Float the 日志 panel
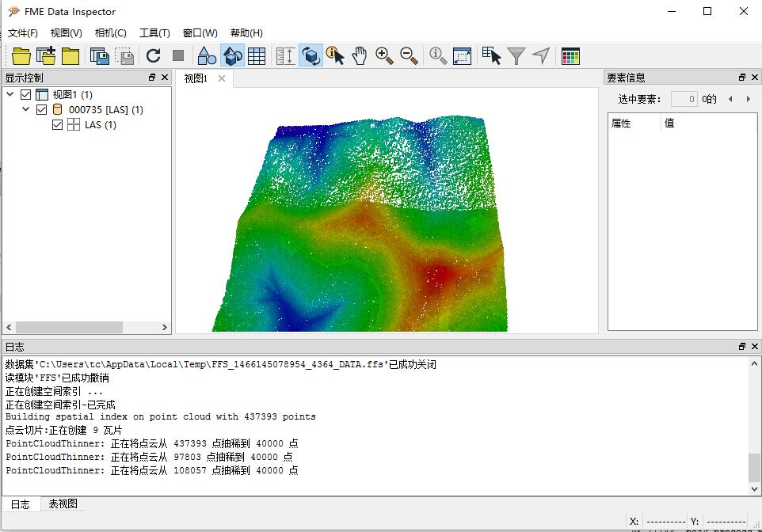The image size is (762, 532). 742,347
